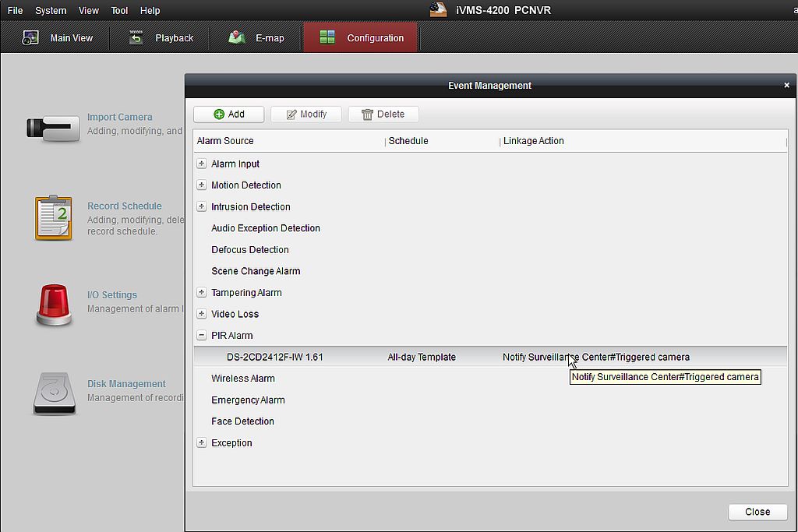This screenshot has width=798, height=532.
Task: Switch to the Playback tab
Action: click(x=161, y=37)
